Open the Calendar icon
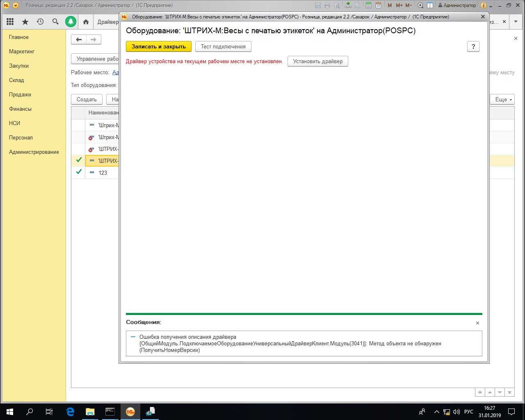Screen dimensions: 525x420 coord(378,5)
